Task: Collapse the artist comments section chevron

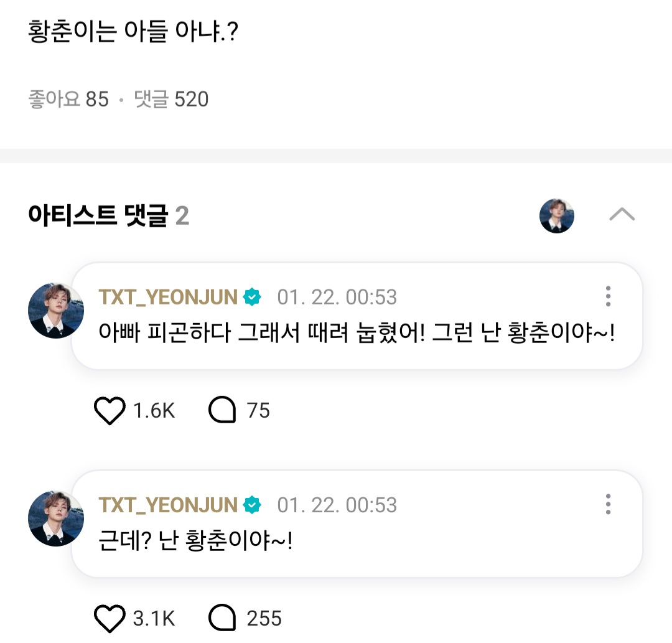Action: tap(622, 215)
